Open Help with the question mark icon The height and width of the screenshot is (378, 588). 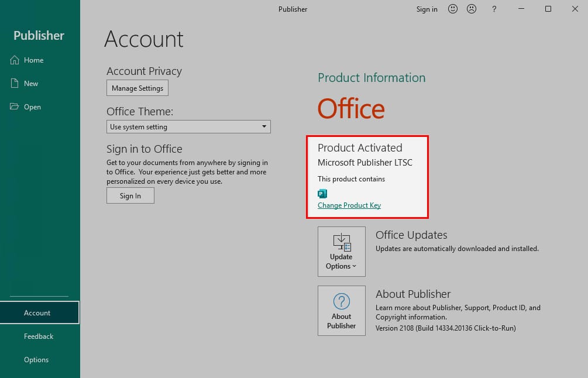click(494, 9)
